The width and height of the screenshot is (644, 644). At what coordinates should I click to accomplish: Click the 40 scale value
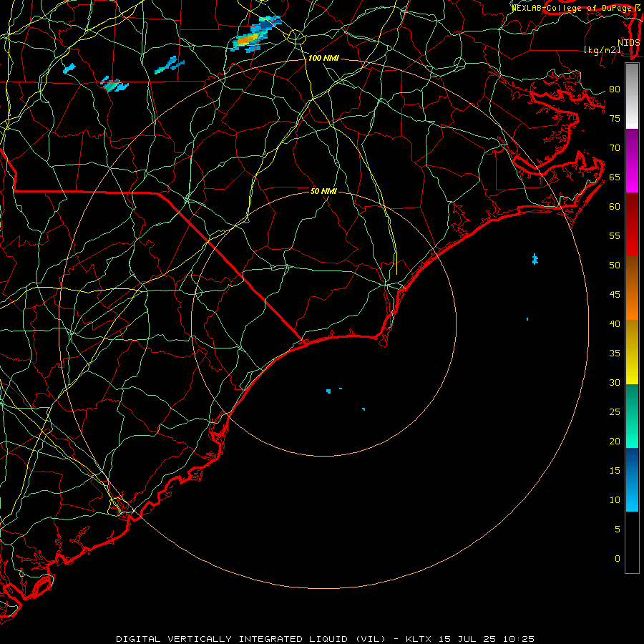[615, 323]
